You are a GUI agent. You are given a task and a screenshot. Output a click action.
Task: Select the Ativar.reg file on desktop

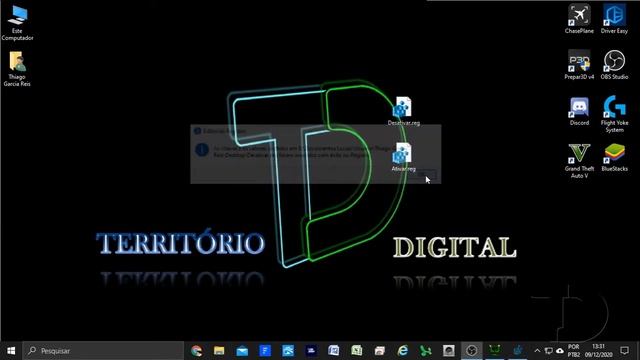[403, 157]
